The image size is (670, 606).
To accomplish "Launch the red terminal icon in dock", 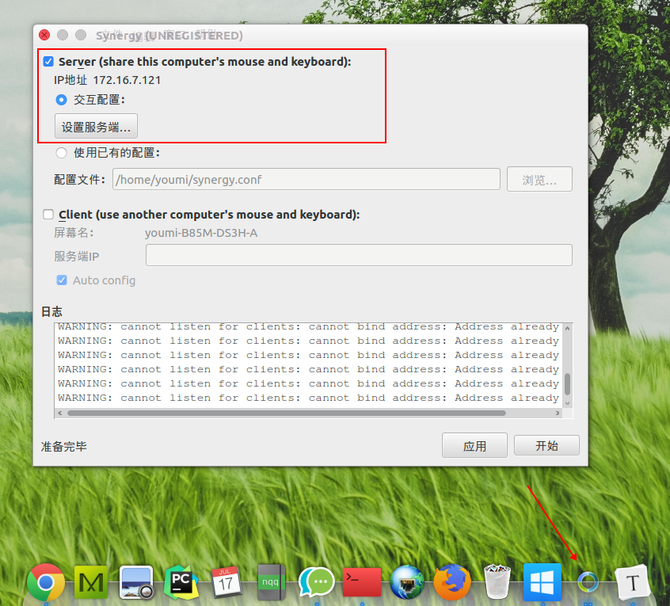I will (x=362, y=582).
